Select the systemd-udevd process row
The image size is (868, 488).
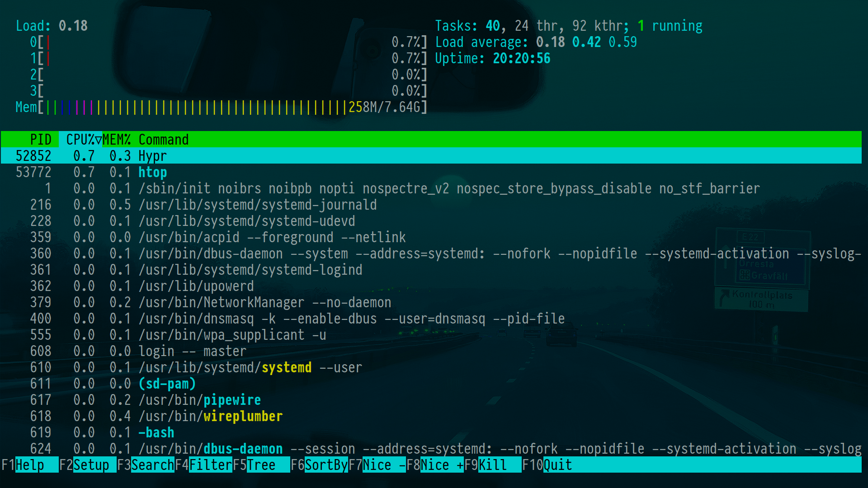pos(431,221)
